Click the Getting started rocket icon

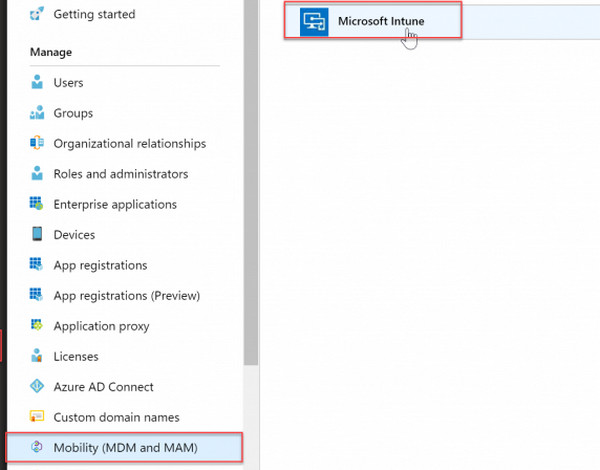pyautogui.click(x=37, y=14)
